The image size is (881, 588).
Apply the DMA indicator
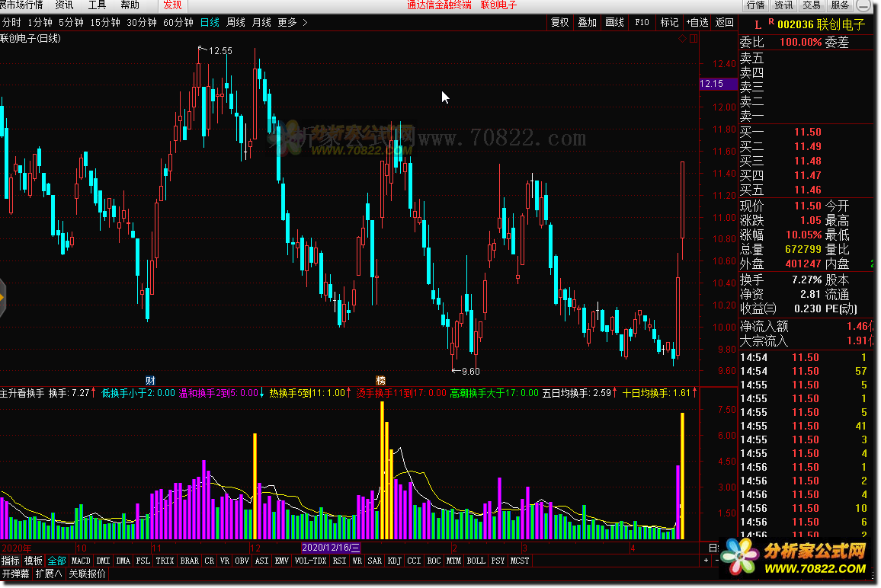tap(123, 561)
